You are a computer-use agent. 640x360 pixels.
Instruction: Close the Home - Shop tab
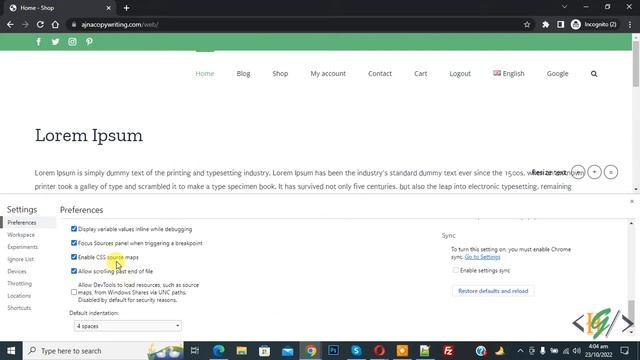(109, 8)
